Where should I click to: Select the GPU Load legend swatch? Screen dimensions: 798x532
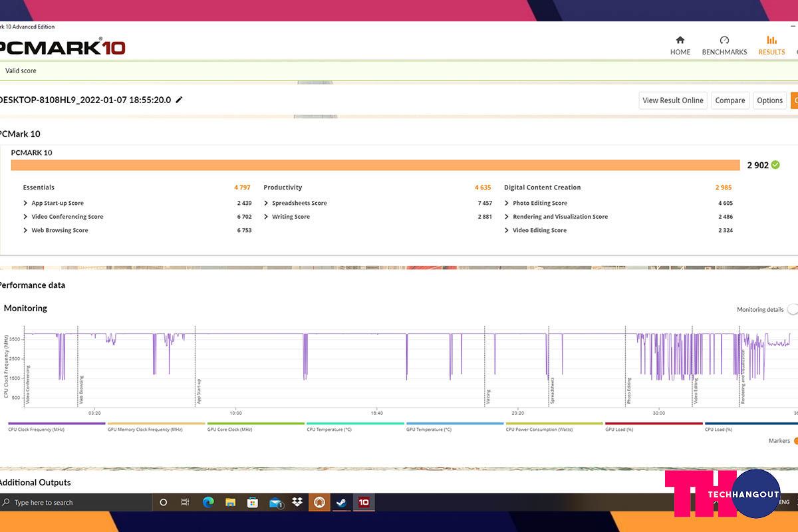pos(654,424)
